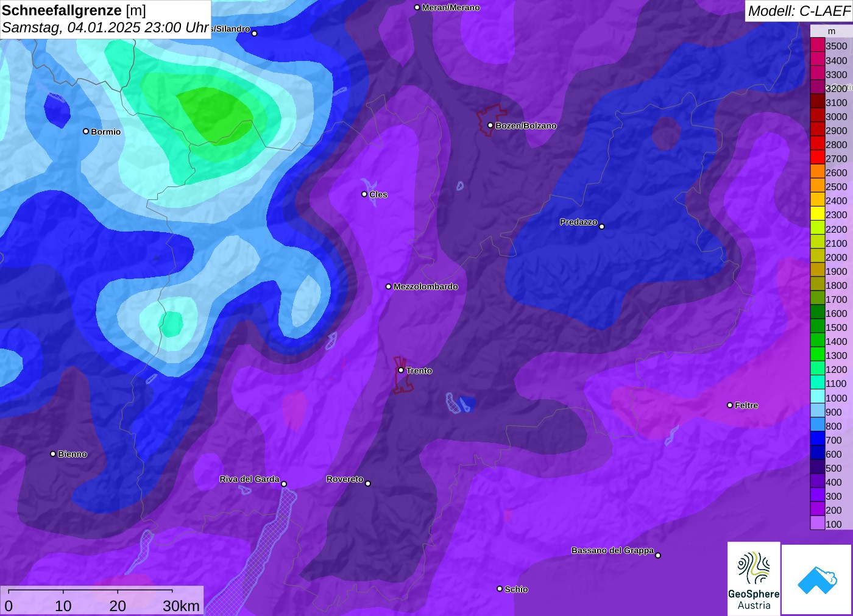Click the Feltre label text

pyautogui.click(x=746, y=405)
